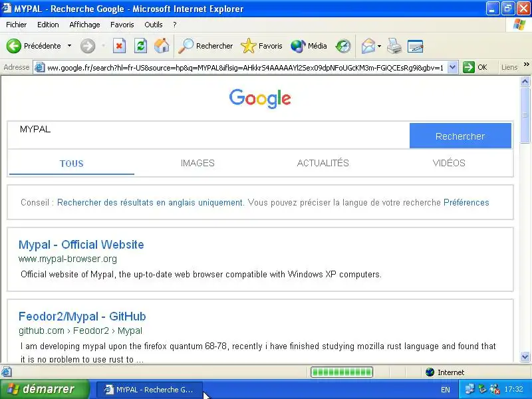
Task: Click the green page loading progress bar
Action: [x=342, y=372]
